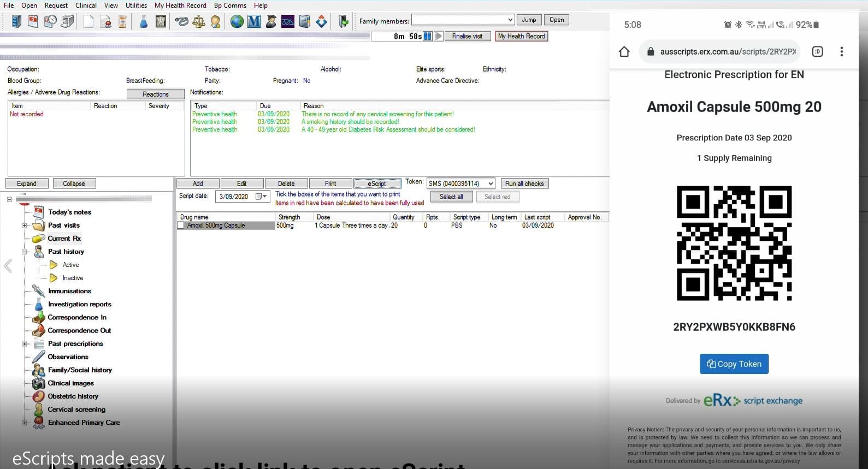Click the eScript button
The image size is (868, 469).
[x=377, y=183]
